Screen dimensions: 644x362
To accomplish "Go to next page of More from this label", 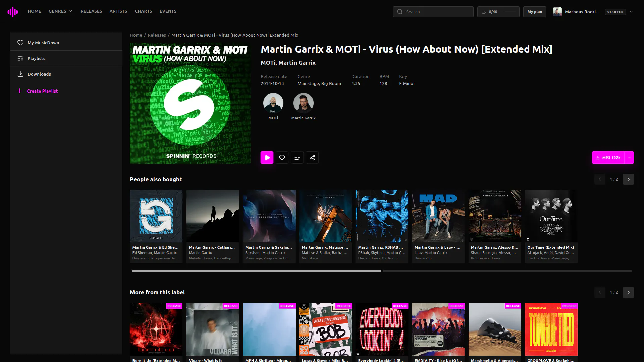I will (629, 292).
